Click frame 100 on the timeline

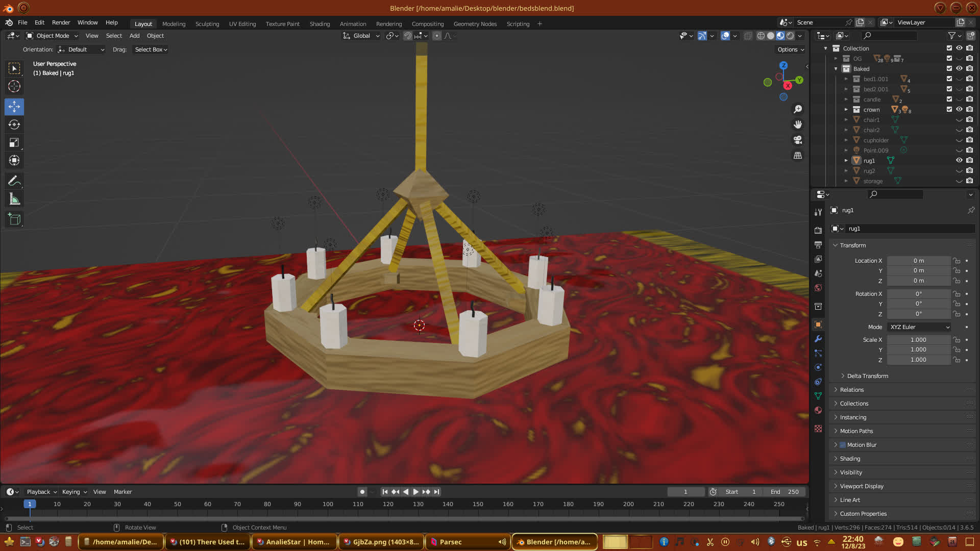click(x=328, y=504)
